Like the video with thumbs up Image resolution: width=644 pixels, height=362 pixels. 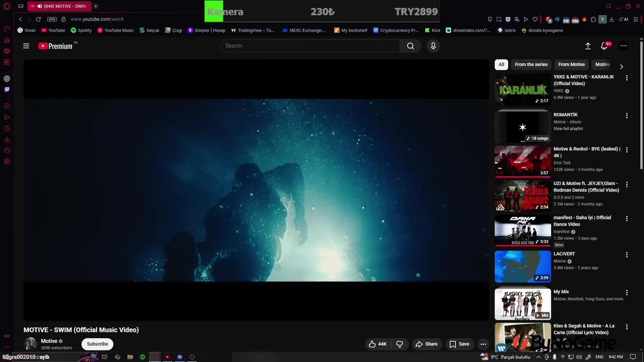377,344
